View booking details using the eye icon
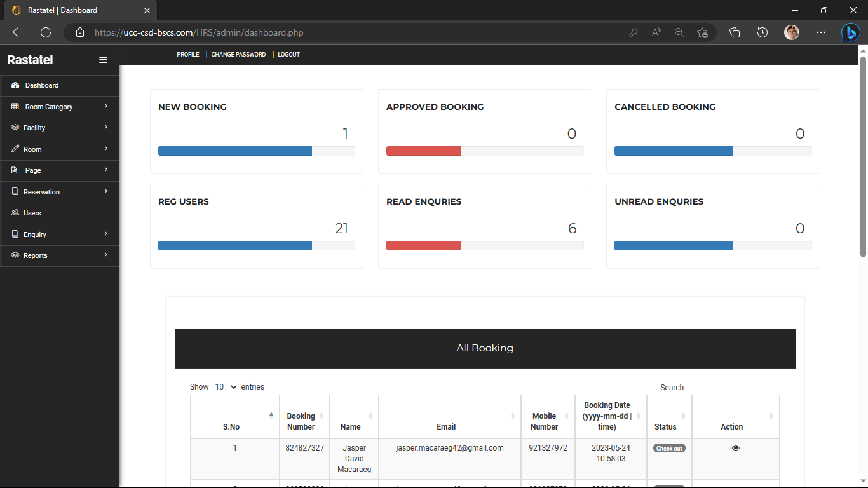This screenshot has width=868, height=488. (735, 447)
